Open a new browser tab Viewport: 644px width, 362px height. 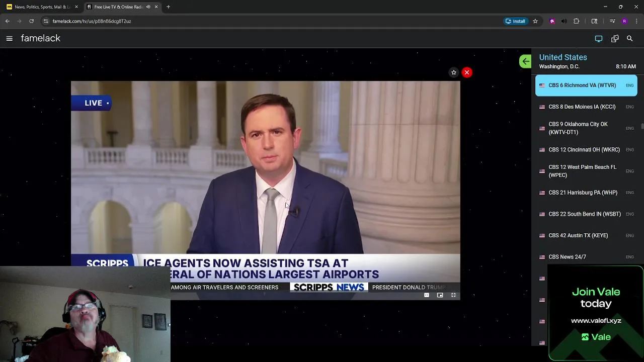pyautogui.click(x=168, y=7)
